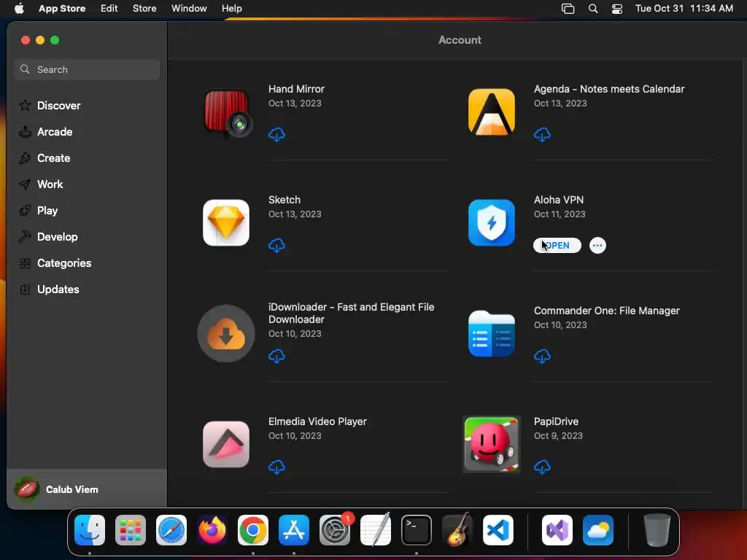Click the Hand Mirror app icon
Image resolution: width=747 pixels, height=560 pixels.
pos(227,113)
